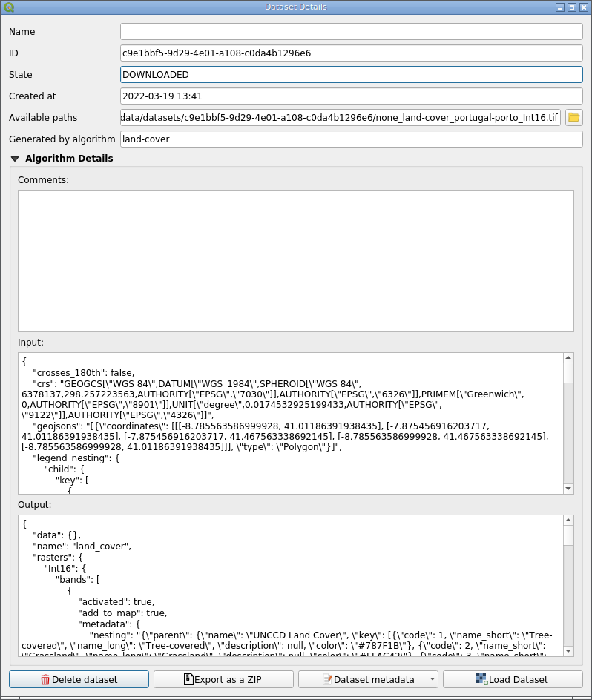Screen dimensions: 592x700
Task: Load Dataset into the map
Action: click(513, 679)
